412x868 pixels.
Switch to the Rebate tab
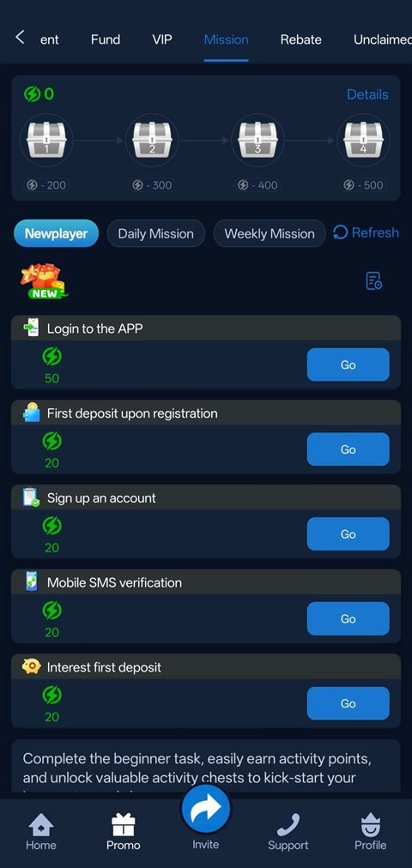[300, 39]
